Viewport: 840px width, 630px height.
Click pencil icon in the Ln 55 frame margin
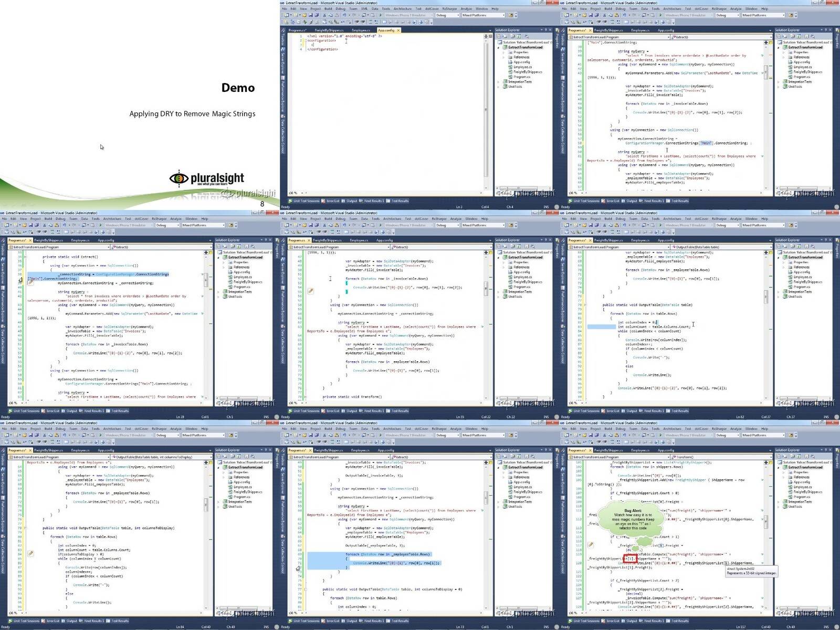click(311, 290)
